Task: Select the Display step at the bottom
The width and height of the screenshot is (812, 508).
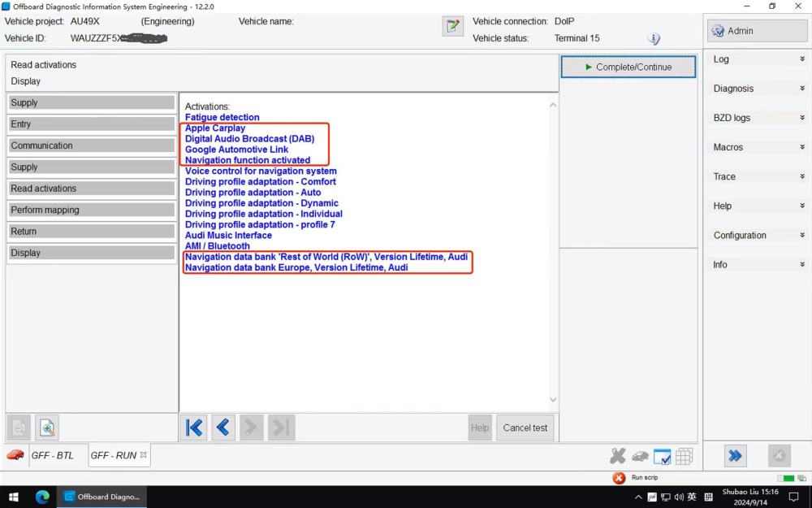Action: [x=91, y=253]
